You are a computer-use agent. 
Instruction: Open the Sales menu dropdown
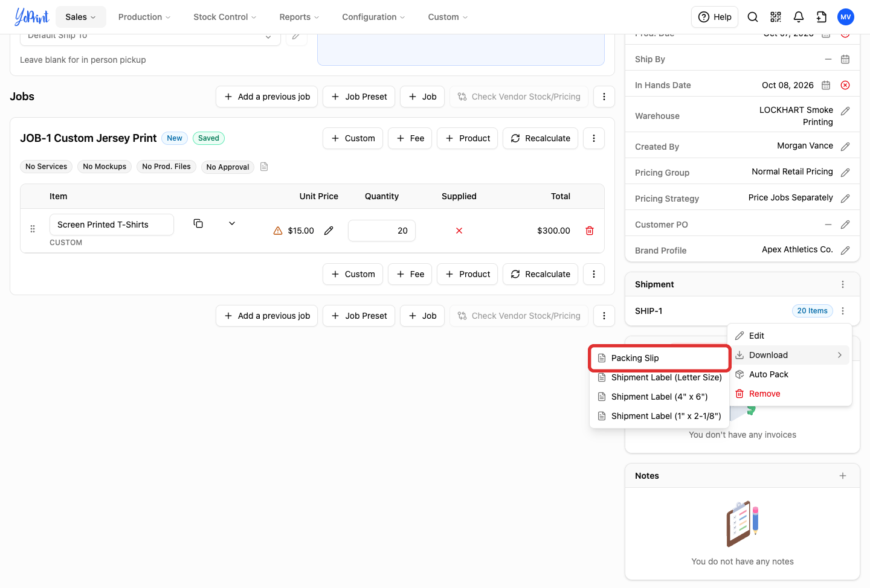[81, 17]
